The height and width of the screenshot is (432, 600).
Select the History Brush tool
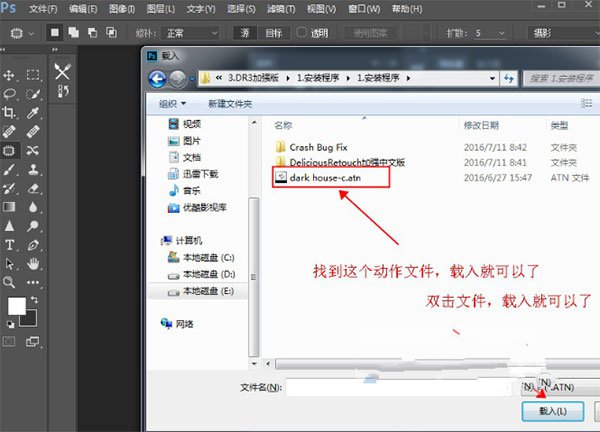point(9,188)
